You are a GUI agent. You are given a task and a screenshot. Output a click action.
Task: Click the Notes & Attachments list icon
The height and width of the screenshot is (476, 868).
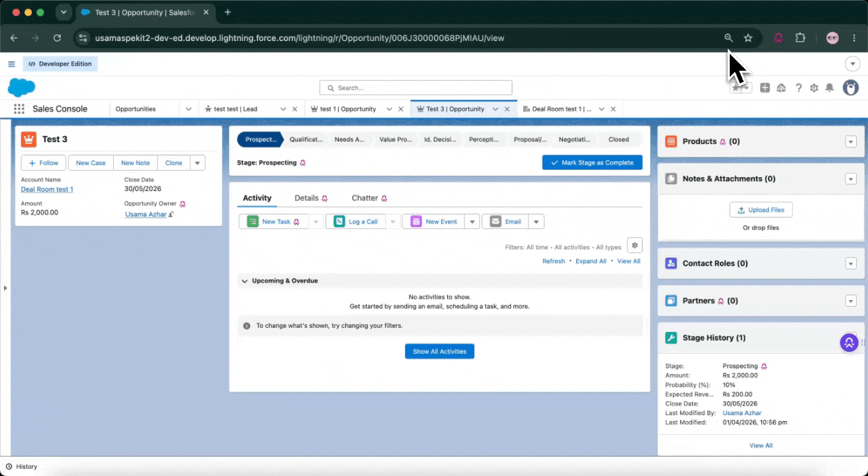tap(671, 178)
